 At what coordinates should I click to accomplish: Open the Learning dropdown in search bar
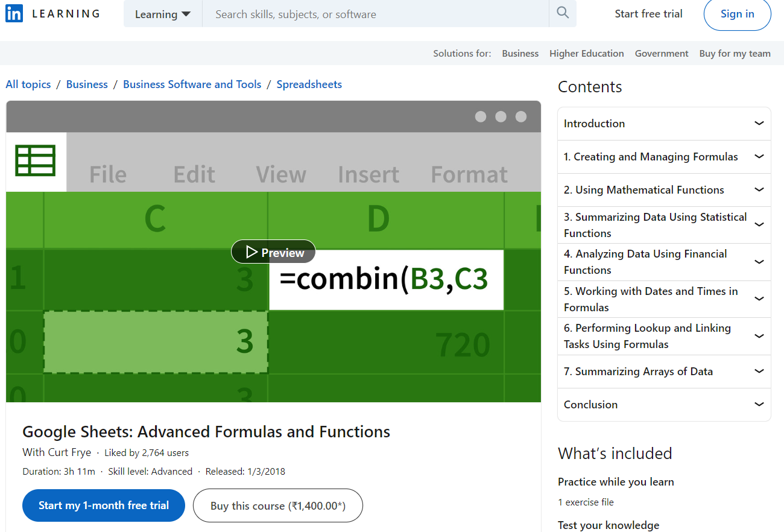[163, 14]
